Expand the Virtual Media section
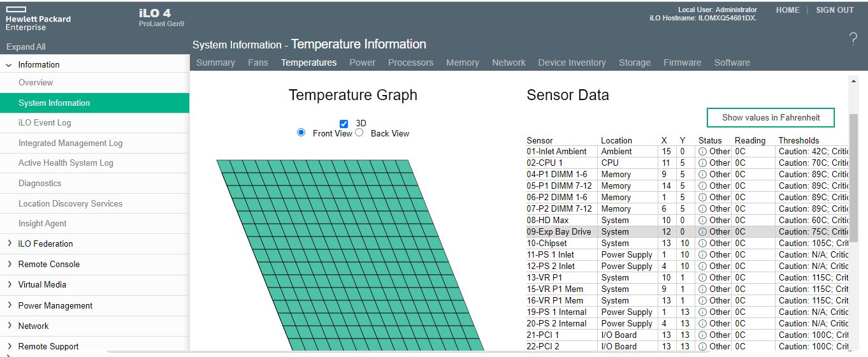This screenshot has width=868, height=357. 9,284
